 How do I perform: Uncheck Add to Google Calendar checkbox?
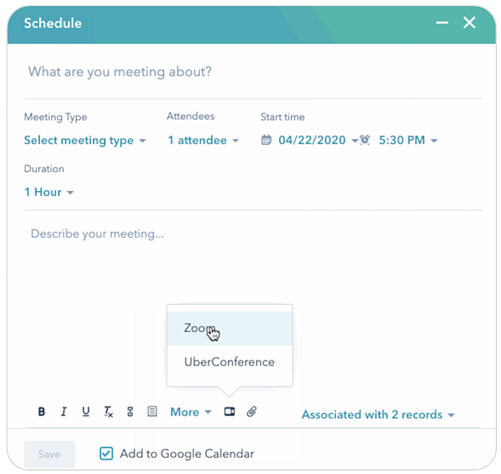pyautogui.click(x=106, y=454)
